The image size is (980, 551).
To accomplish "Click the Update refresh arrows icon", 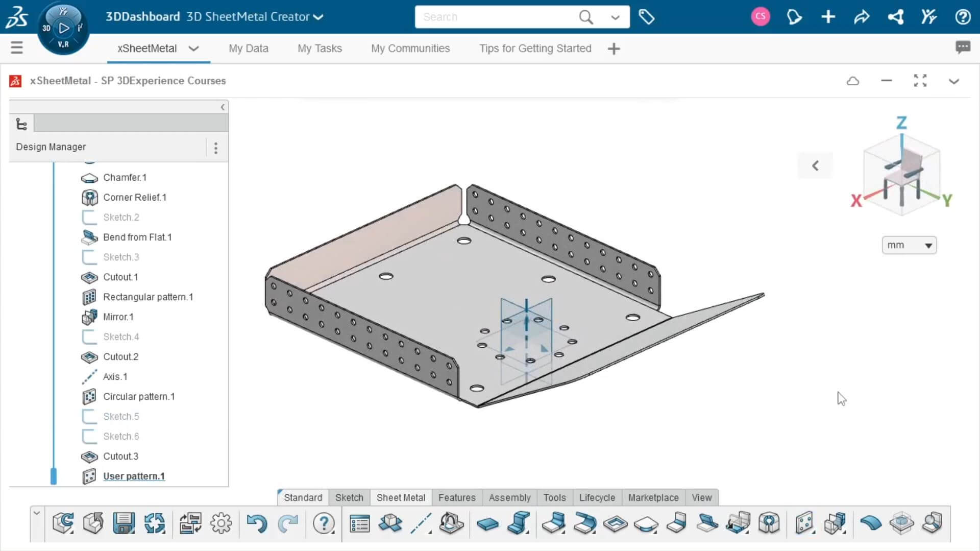I will point(154,523).
